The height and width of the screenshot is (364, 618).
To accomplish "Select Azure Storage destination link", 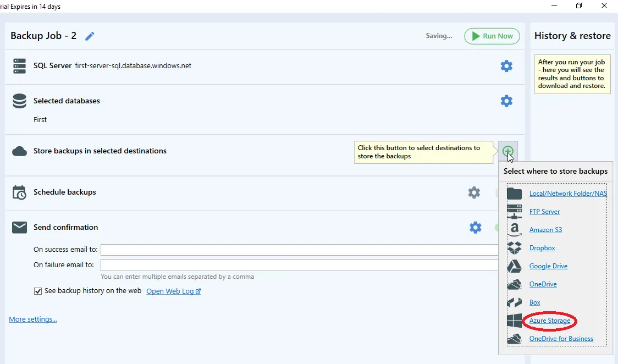I will (549, 320).
